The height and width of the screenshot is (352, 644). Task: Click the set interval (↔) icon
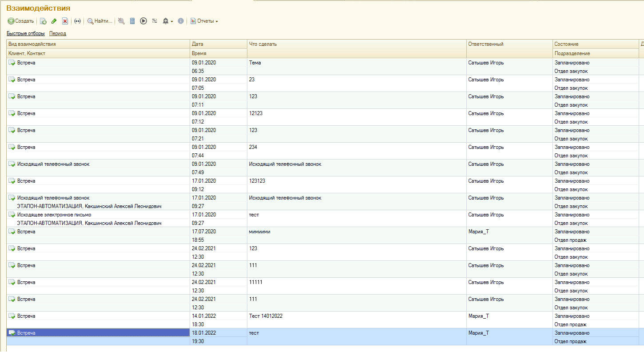pyautogui.click(x=77, y=21)
